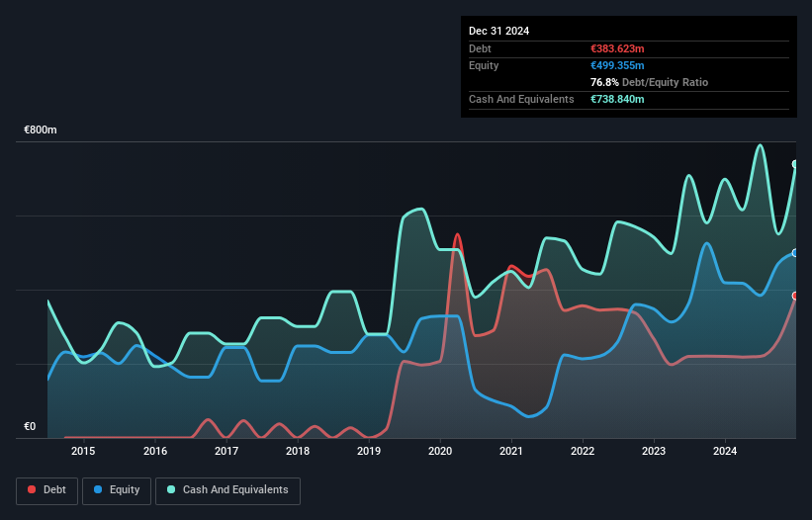Click the 2017 x-axis label
The image size is (812, 520).
click(x=226, y=451)
